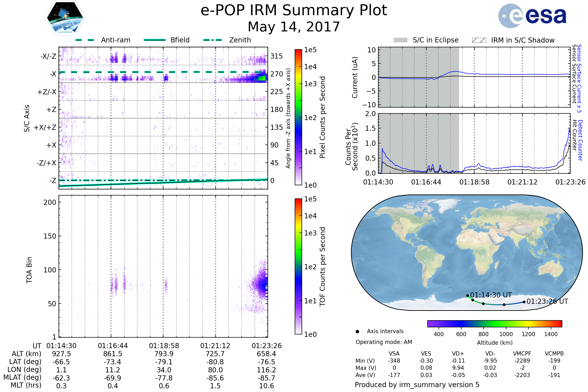Click the Altitude (km) colorbar
The width and height of the screenshot is (588, 392).
(x=494, y=324)
